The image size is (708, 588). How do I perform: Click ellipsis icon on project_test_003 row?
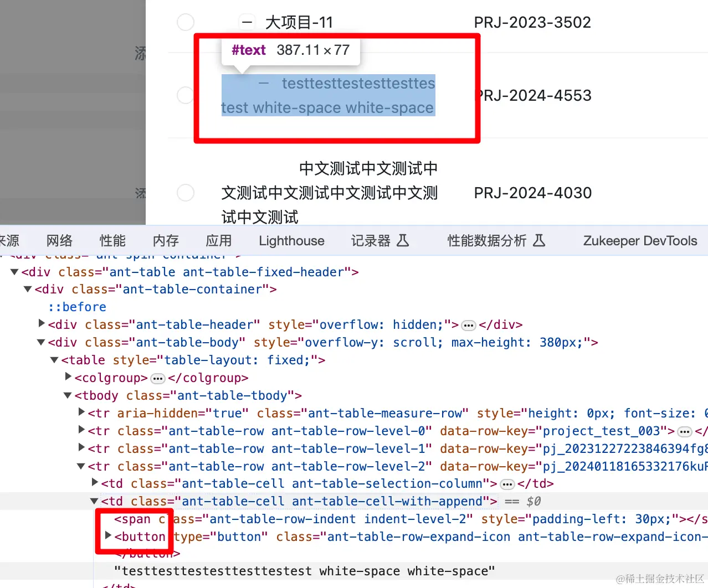click(685, 431)
